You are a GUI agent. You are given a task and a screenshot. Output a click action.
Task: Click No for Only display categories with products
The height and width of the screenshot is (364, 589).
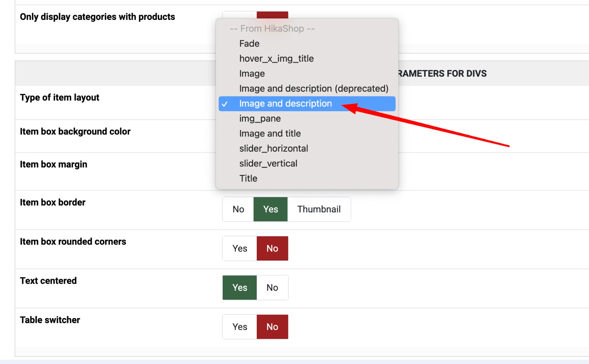coord(272,14)
